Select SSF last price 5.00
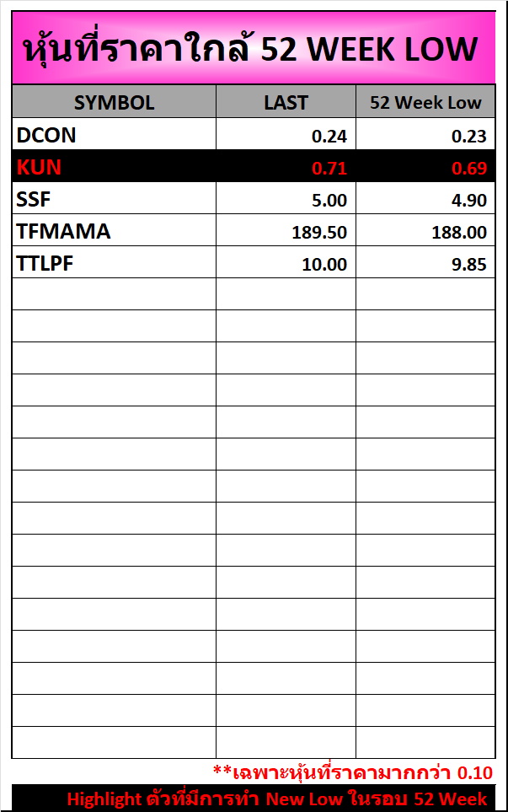Viewport: 508px width, 812px height. pyautogui.click(x=329, y=200)
